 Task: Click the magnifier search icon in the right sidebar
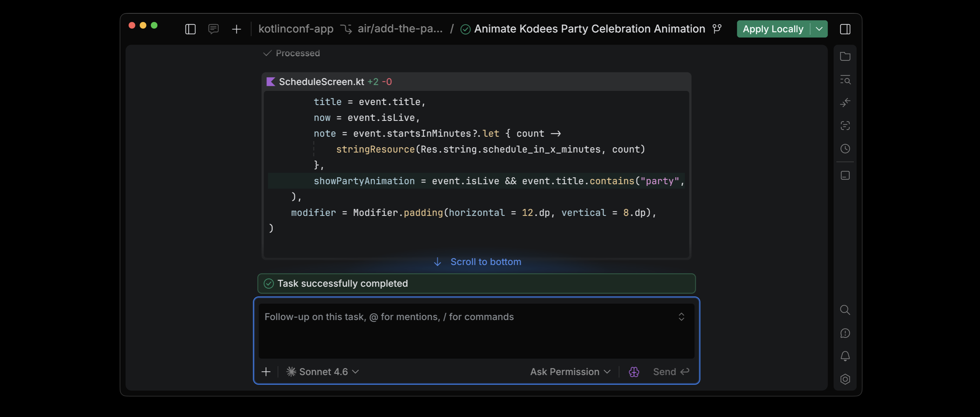(x=845, y=310)
